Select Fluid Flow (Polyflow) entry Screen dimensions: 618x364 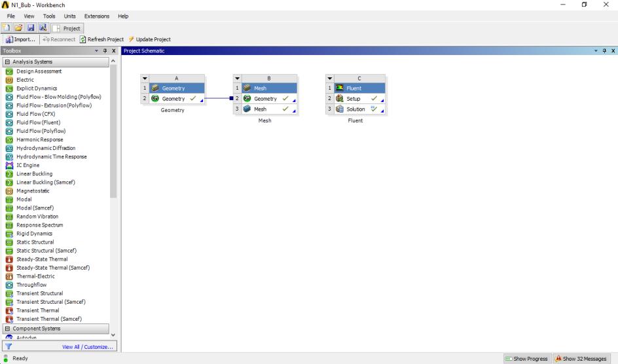click(x=41, y=131)
